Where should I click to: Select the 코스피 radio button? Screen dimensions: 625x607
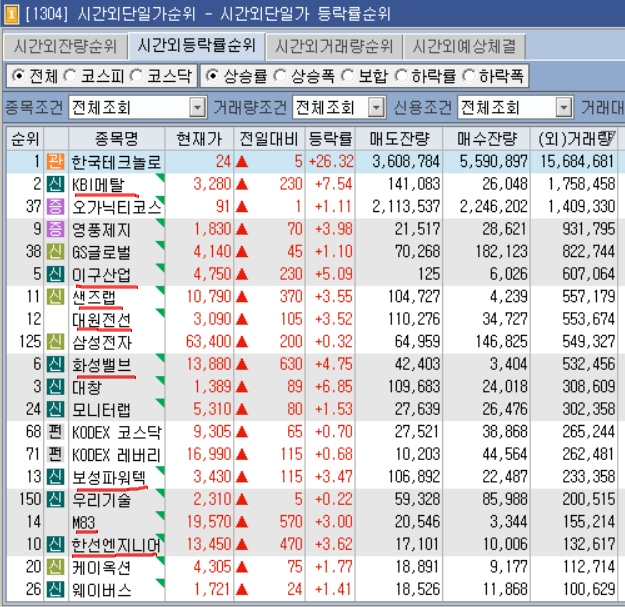pos(70,75)
